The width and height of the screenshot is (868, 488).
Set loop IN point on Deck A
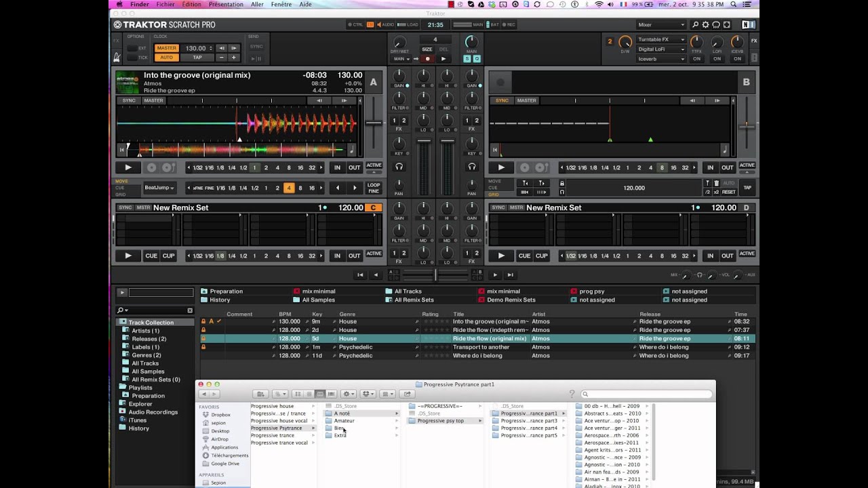click(337, 167)
